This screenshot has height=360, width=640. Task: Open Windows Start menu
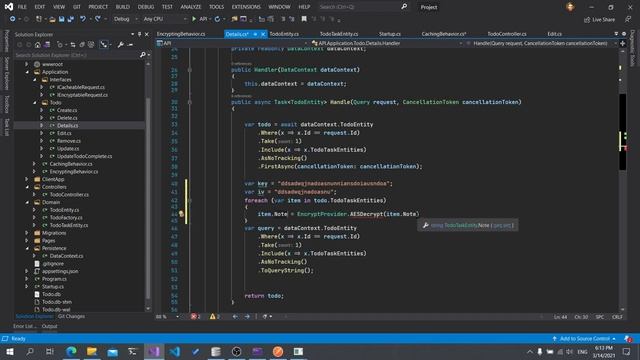click(x=10, y=351)
